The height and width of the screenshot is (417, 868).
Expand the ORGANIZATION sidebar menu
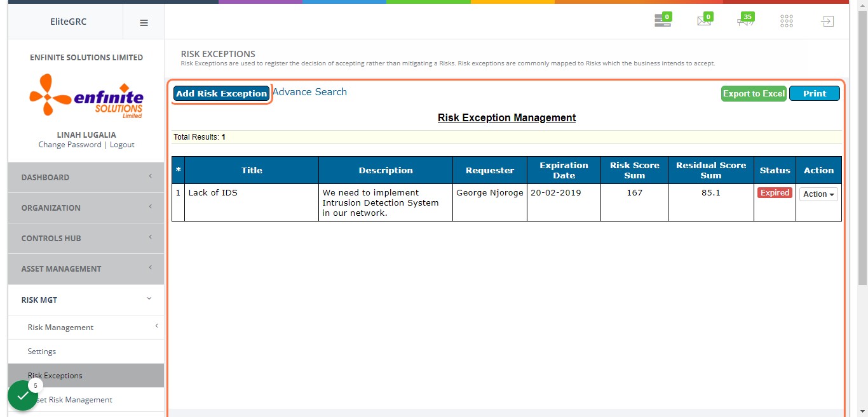86,208
